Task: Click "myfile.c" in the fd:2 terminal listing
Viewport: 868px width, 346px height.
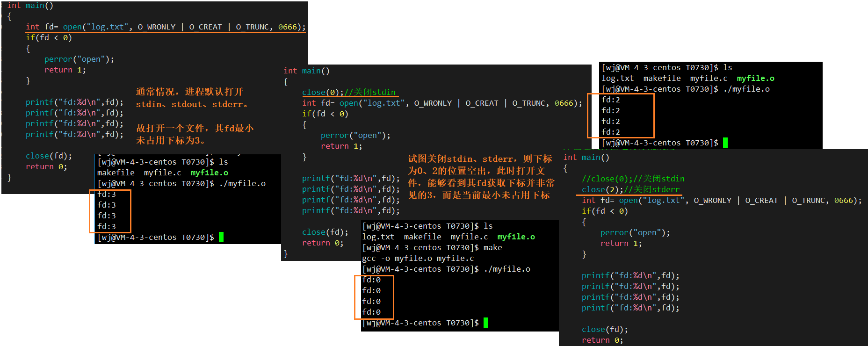Action: (x=709, y=78)
